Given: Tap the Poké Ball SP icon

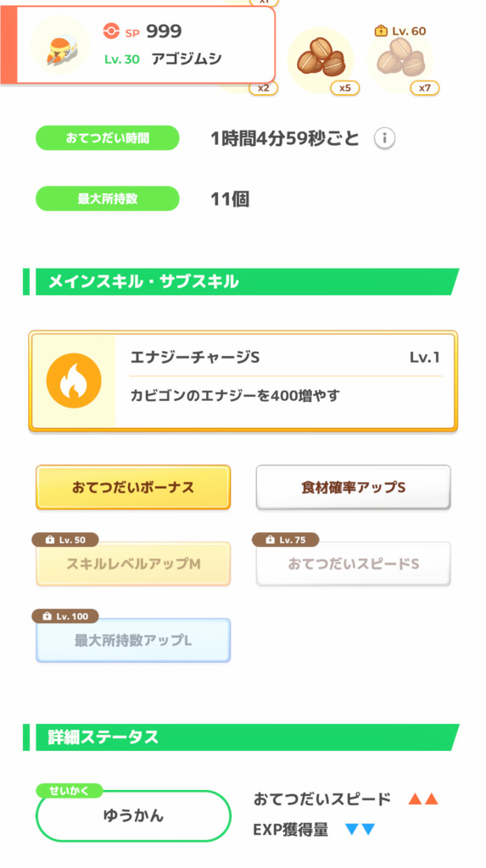Looking at the screenshot, I should 111,31.
